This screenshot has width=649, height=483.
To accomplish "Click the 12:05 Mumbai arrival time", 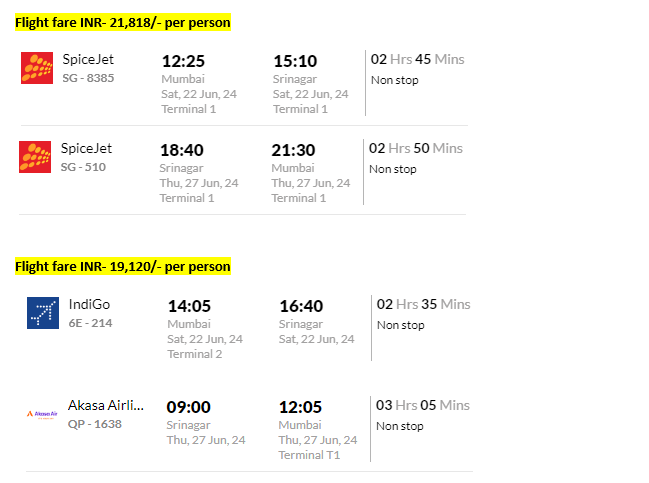I will (300, 407).
